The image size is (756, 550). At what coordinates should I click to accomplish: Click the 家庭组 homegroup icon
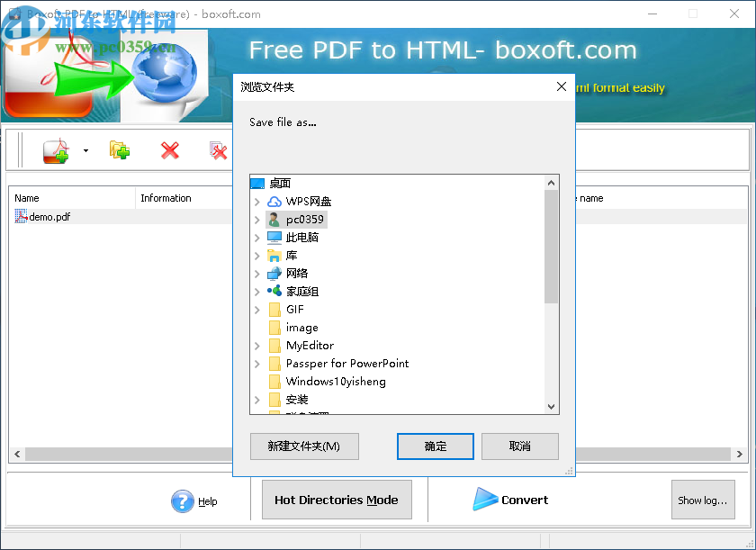coord(273,291)
